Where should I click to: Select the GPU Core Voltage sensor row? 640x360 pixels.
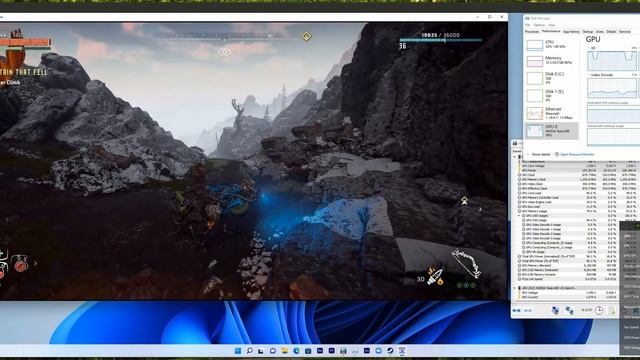tap(576, 166)
